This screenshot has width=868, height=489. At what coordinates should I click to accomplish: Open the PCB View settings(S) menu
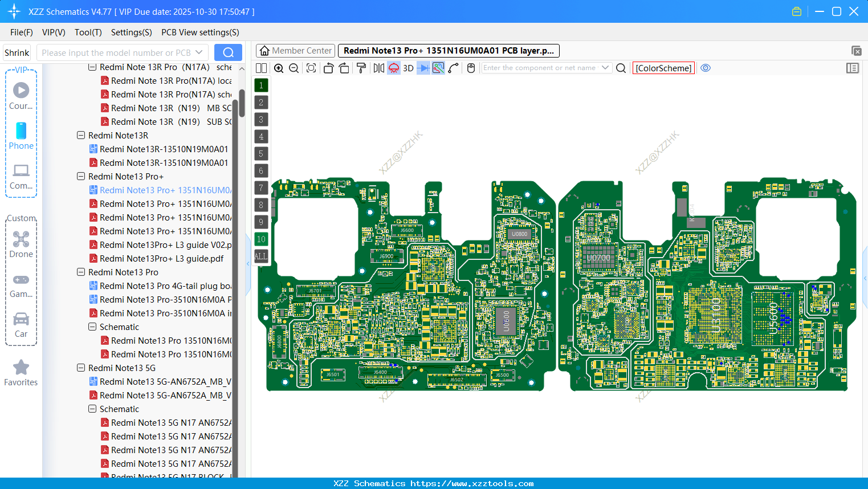[x=199, y=32]
